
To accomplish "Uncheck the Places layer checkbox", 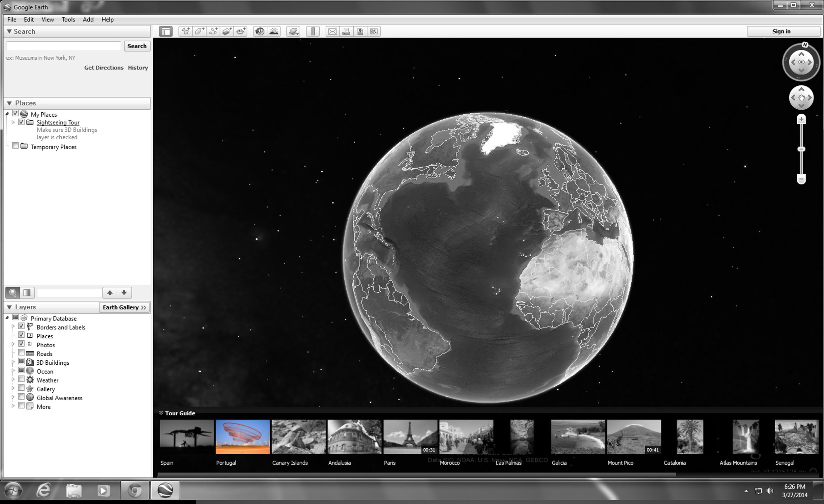I will (x=21, y=335).
